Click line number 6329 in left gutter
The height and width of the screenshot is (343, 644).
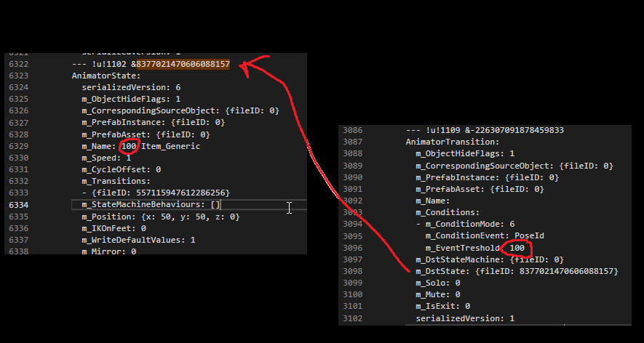click(x=18, y=146)
